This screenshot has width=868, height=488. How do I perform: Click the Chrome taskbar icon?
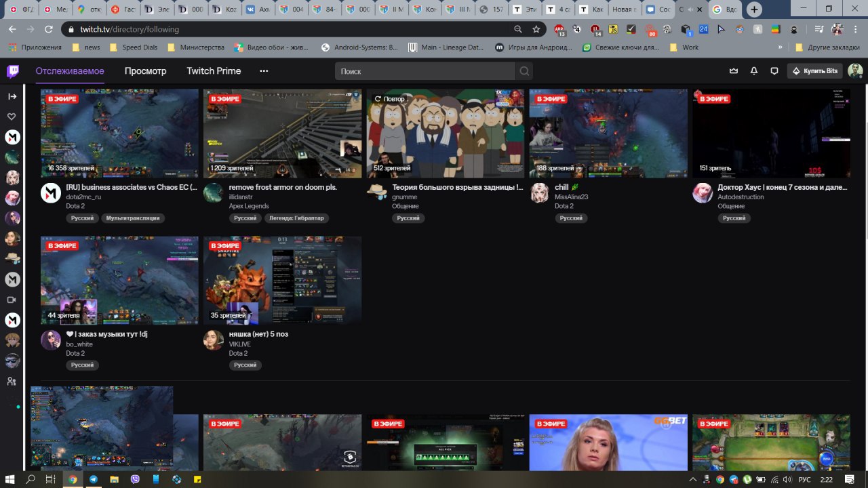click(x=72, y=479)
